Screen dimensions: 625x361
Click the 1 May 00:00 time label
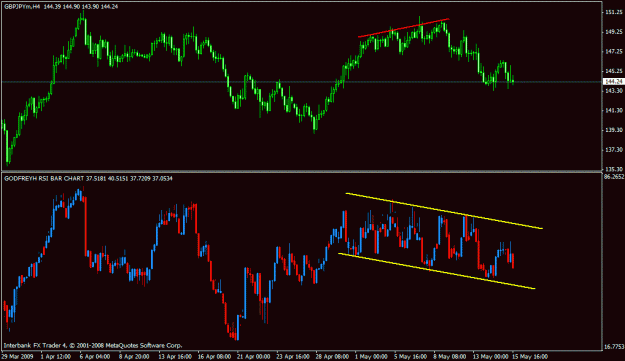(371, 356)
